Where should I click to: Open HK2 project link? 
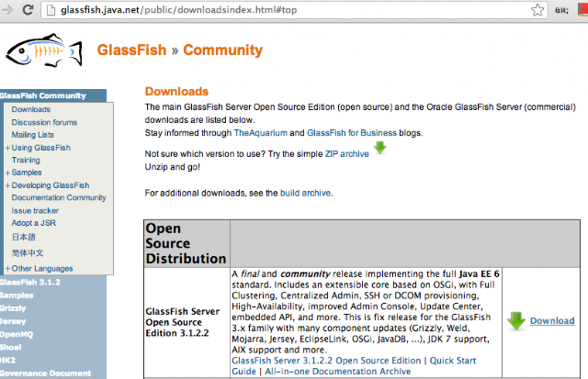(x=7, y=361)
